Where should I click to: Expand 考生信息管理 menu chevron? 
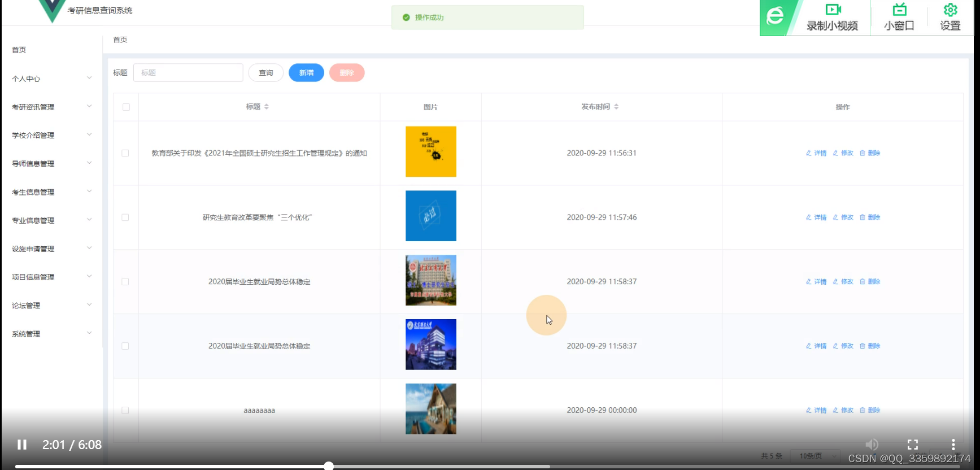[89, 192]
